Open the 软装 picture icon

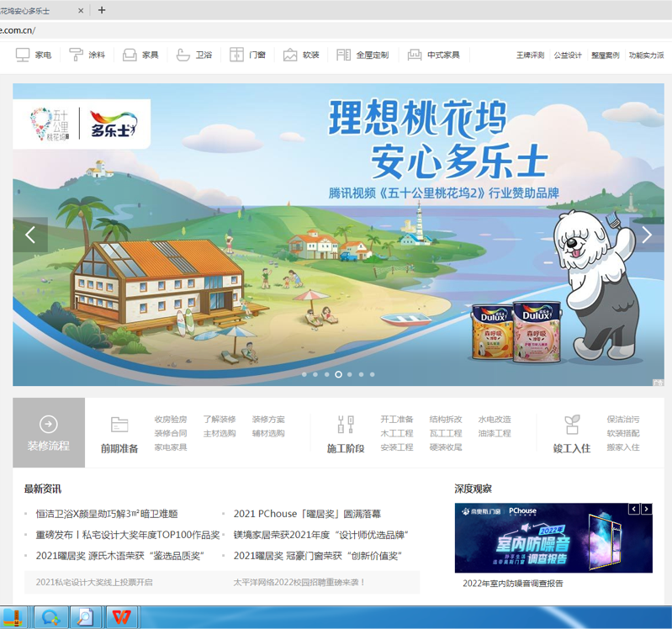[x=290, y=55]
